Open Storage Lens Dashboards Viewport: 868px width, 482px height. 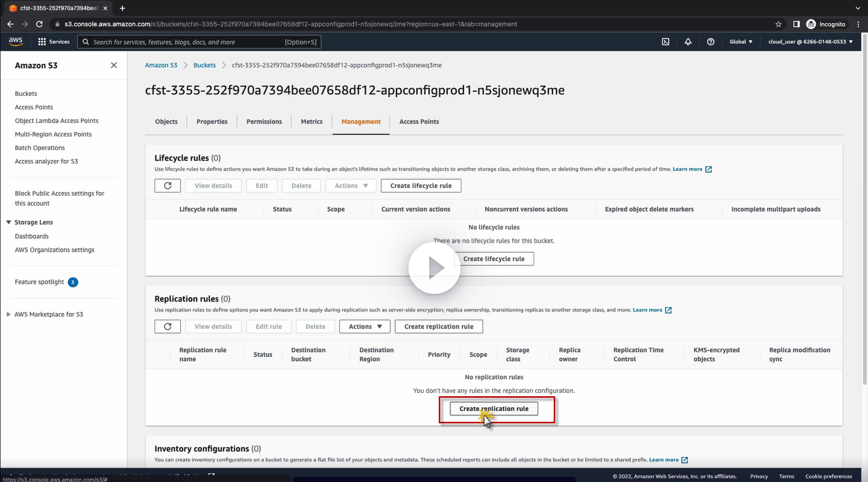(x=32, y=236)
